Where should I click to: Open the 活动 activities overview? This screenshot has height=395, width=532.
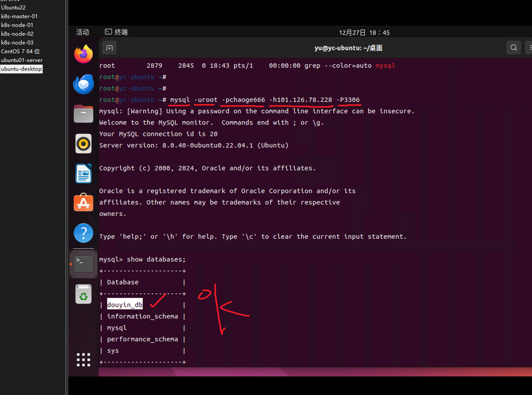coord(83,32)
